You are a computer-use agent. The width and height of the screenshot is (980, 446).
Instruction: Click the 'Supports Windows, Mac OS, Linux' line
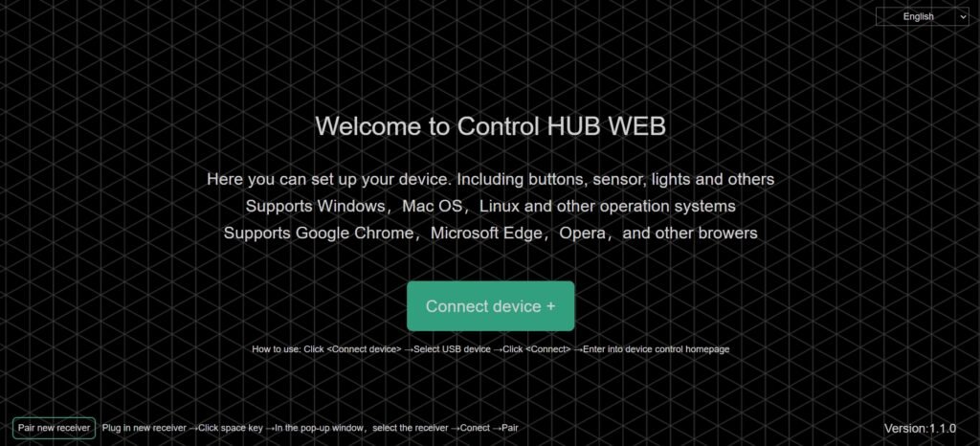[x=491, y=206]
